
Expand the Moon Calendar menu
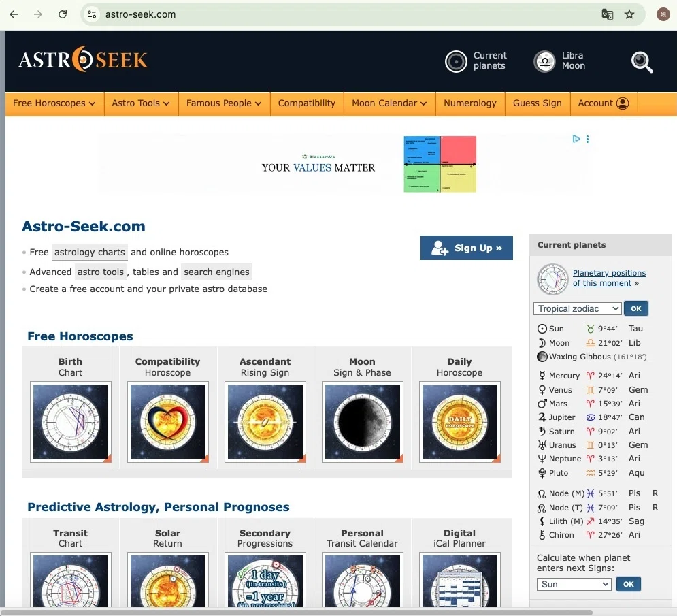389,103
